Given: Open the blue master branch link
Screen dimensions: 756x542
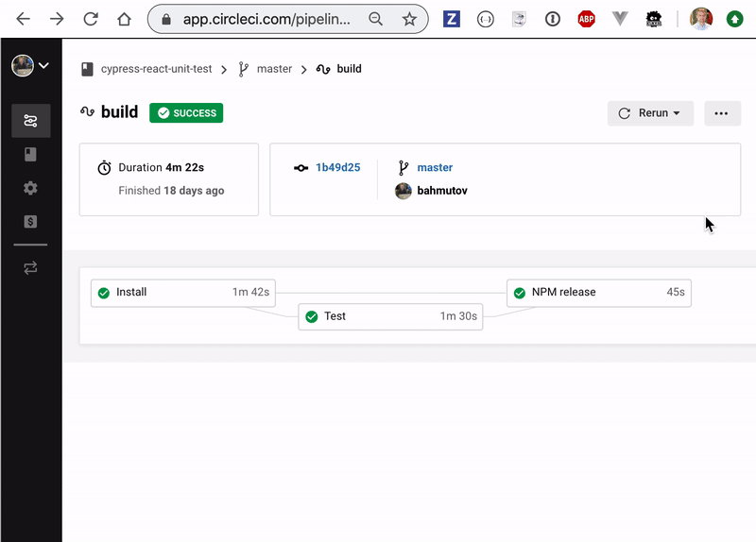Looking at the screenshot, I should point(435,167).
